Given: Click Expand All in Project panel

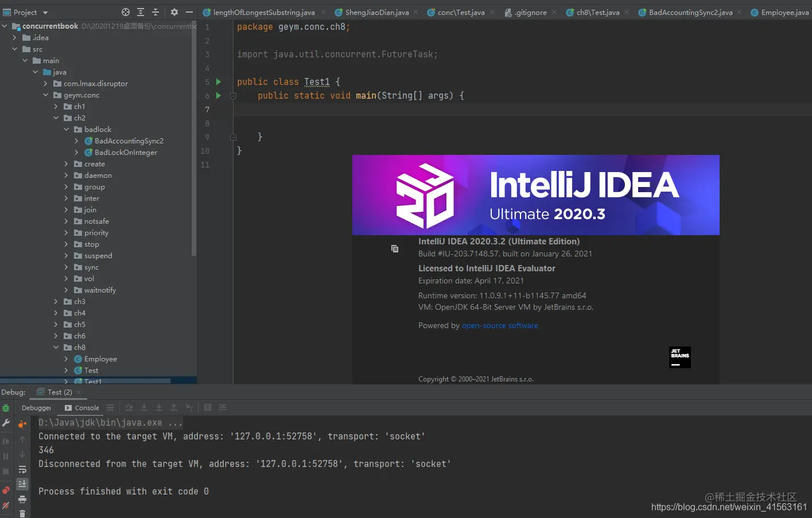Looking at the screenshot, I should click(x=141, y=12).
